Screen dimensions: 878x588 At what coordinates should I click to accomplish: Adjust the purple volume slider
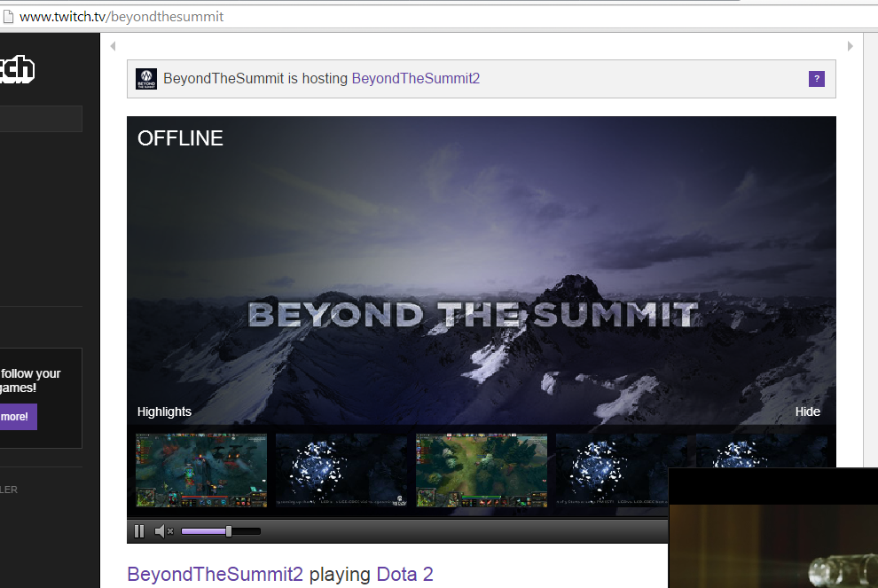(221, 531)
